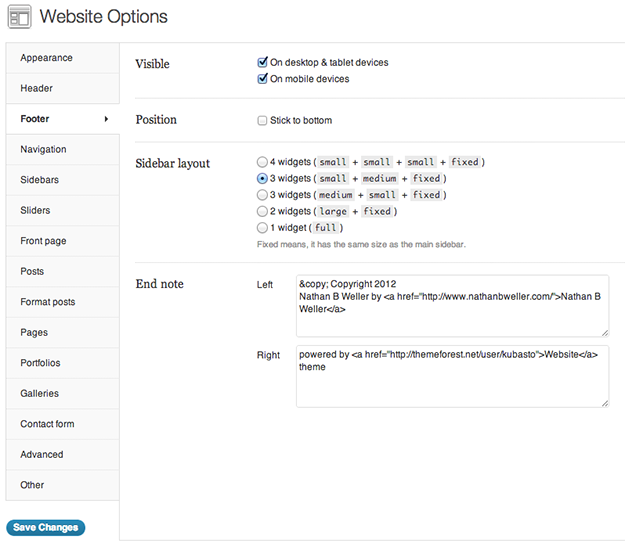Switch to the Advanced tab
This screenshot has height=547, width=625.
41,455
